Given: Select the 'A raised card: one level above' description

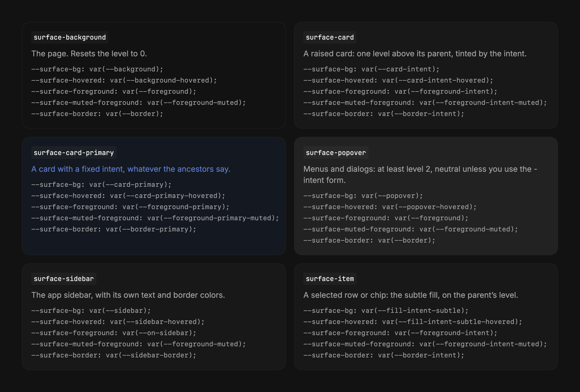Looking at the screenshot, I should [x=415, y=54].
